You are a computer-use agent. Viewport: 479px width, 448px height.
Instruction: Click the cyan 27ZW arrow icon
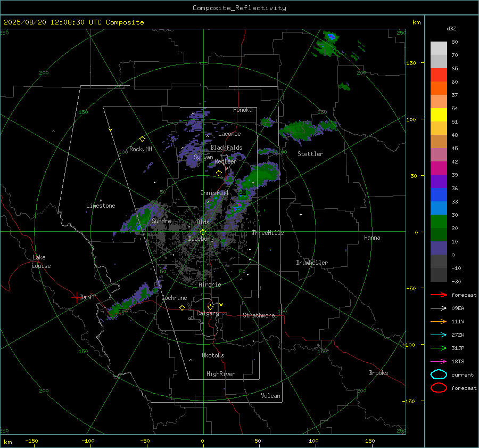click(x=439, y=335)
